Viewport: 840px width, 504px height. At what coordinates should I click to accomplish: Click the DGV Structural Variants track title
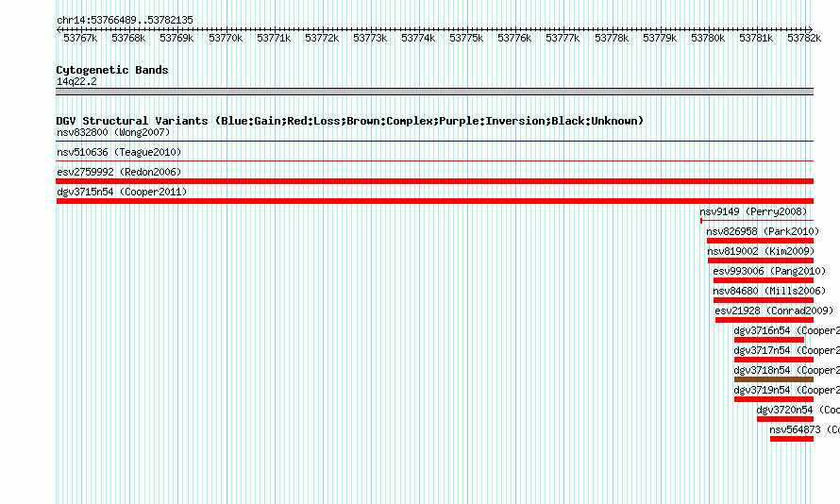point(350,121)
